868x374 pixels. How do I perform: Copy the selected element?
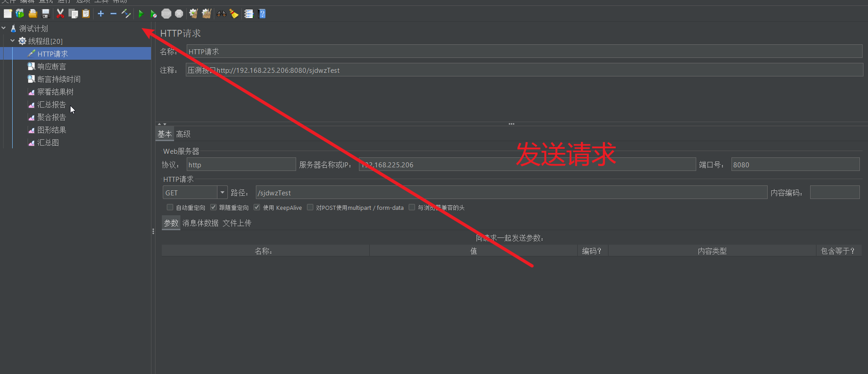pos(73,14)
